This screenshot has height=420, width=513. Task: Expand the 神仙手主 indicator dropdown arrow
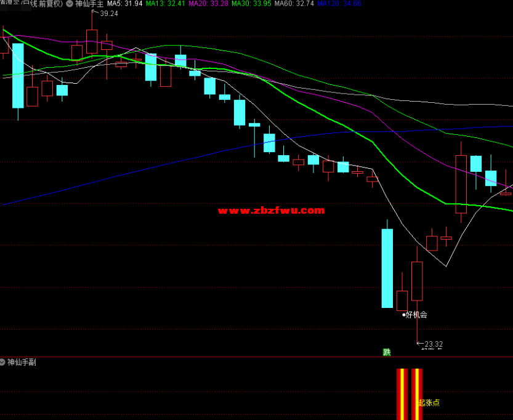[70, 4]
